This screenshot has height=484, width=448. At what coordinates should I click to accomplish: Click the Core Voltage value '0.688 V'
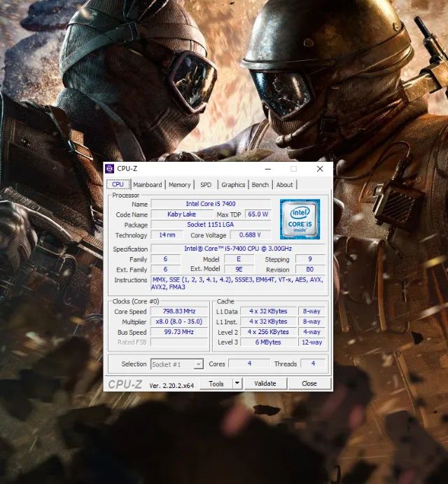[x=250, y=235]
